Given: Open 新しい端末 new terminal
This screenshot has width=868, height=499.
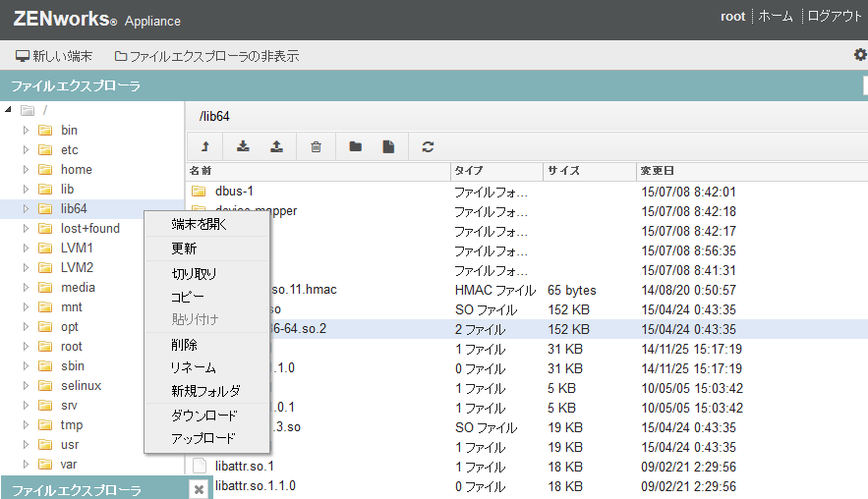Looking at the screenshot, I should (x=54, y=56).
